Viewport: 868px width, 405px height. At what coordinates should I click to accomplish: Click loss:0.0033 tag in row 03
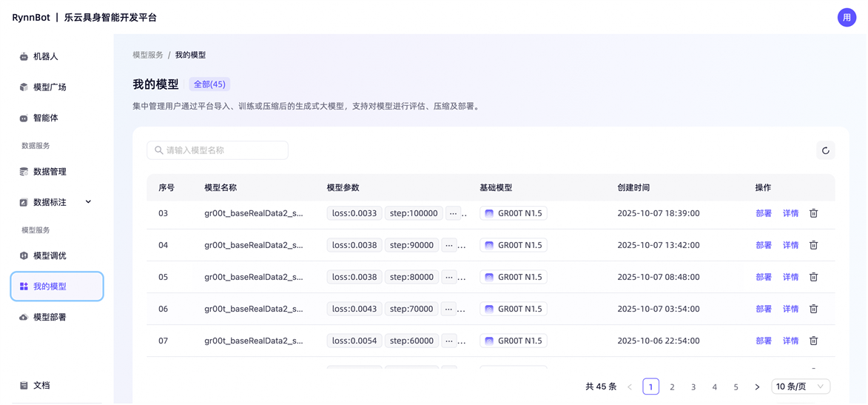pyautogui.click(x=354, y=213)
